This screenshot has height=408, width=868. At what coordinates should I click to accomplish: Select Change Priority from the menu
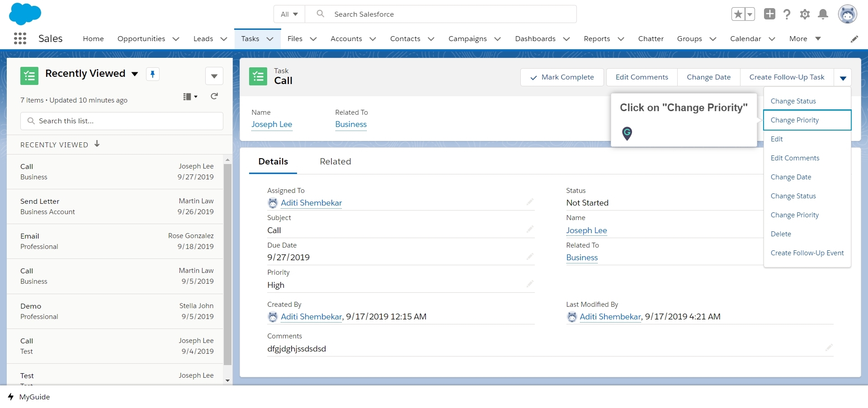(795, 120)
